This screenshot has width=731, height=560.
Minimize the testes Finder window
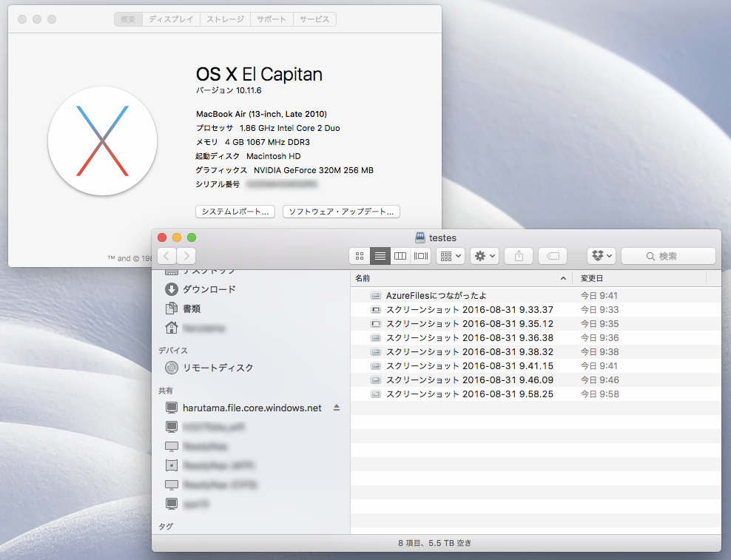[x=177, y=237]
